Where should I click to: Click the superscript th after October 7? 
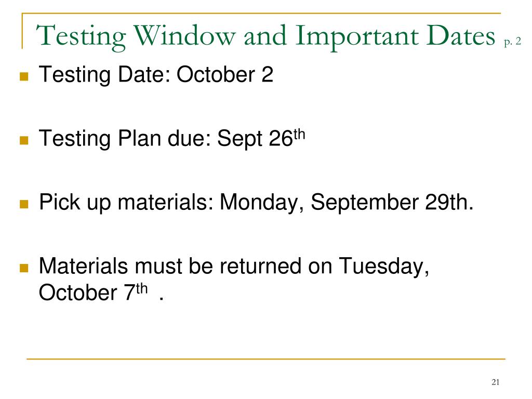pyautogui.click(x=142, y=287)
